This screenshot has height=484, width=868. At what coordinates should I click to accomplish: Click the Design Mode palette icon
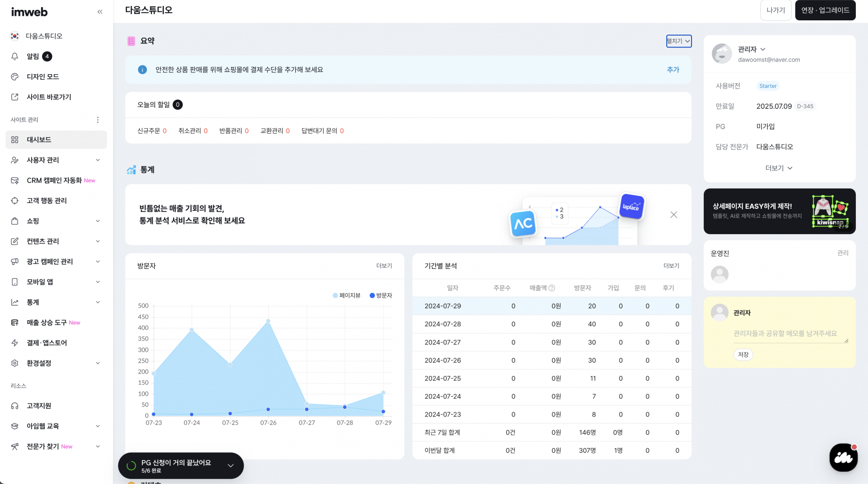[x=15, y=77]
